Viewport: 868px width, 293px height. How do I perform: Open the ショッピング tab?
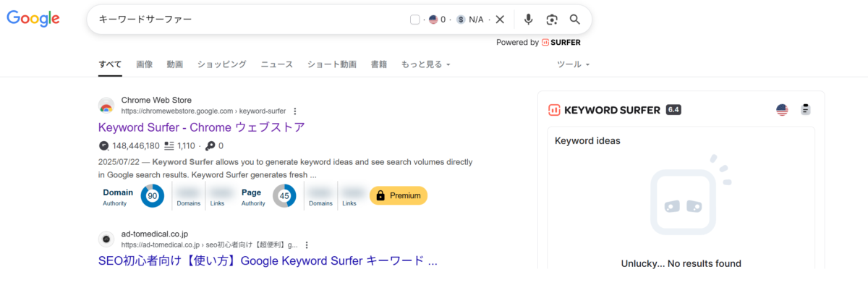click(x=222, y=64)
